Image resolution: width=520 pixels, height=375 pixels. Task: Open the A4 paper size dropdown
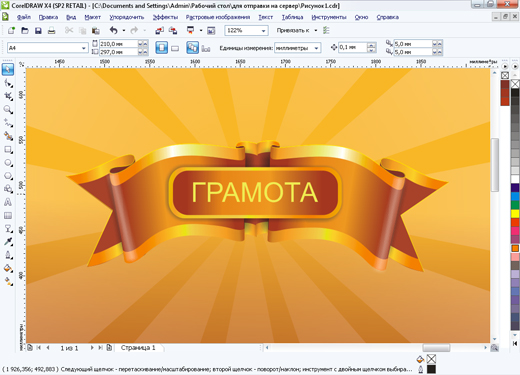83,48
